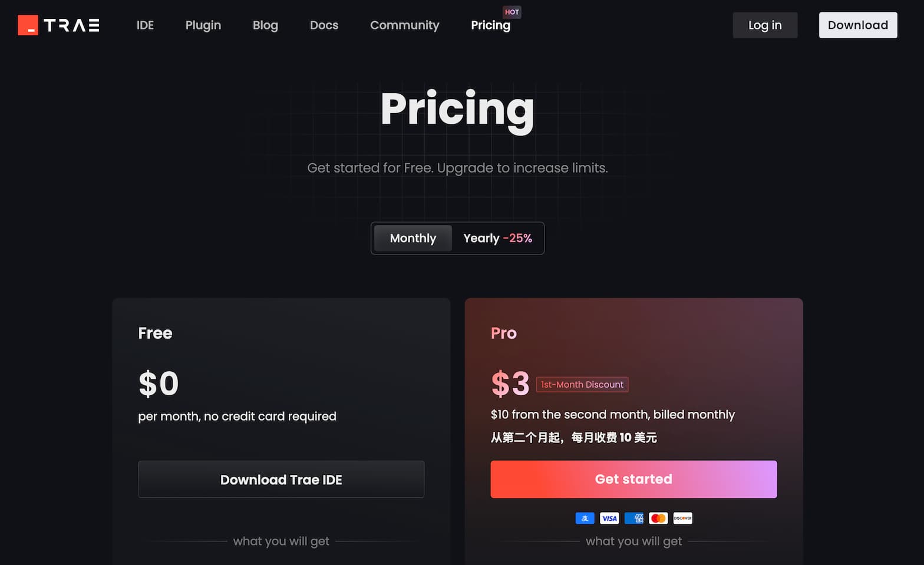Viewport: 924px width, 565px height.
Task: Click Download Trae IDE button
Action: (281, 480)
